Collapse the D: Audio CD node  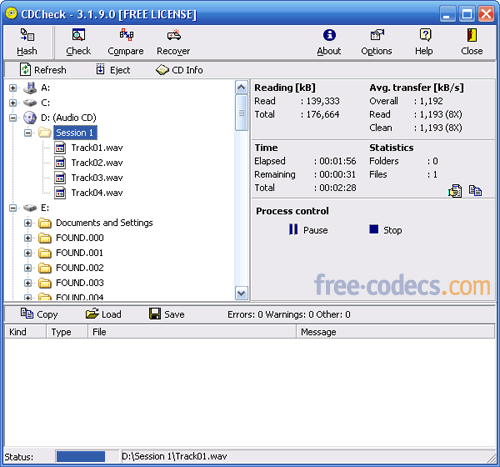[x=13, y=118]
